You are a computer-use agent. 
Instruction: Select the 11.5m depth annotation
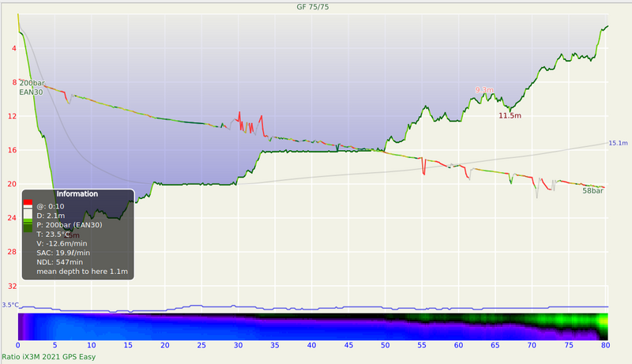(510, 116)
